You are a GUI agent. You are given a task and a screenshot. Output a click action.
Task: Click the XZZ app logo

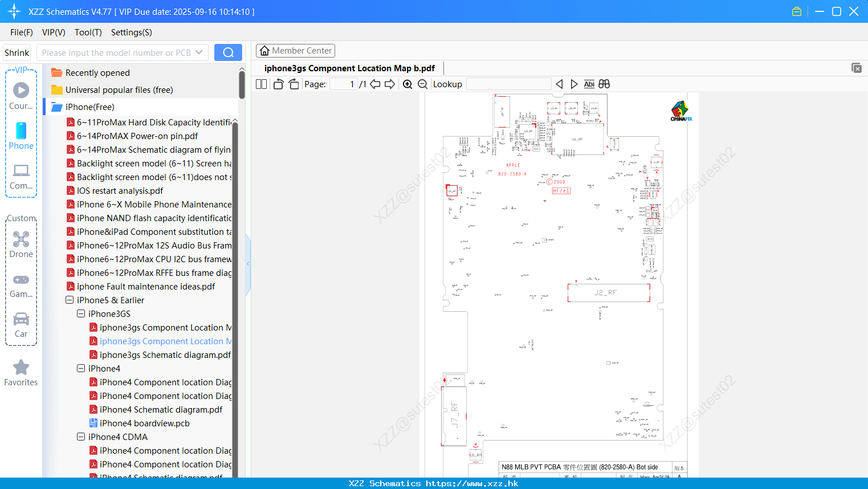(14, 11)
